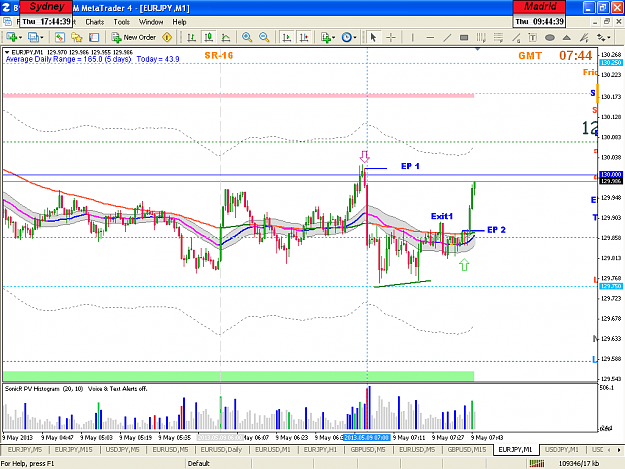
Task: Open the Tools menu
Action: [122, 22]
